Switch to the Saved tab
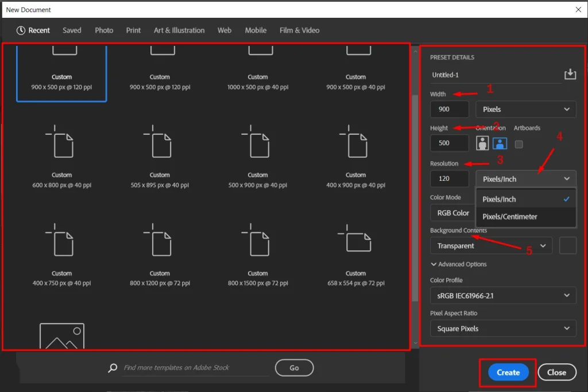588x392 pixels. pos(72,30)
